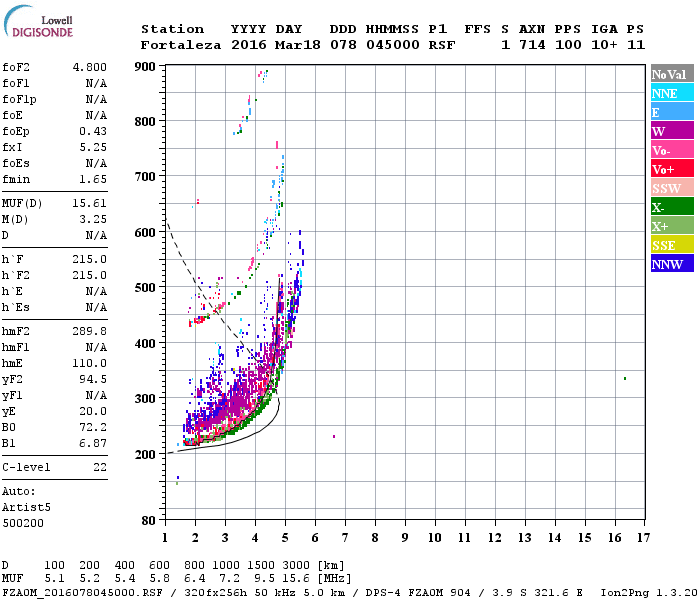Click the PPS value 100

click(x=568, y=45)
